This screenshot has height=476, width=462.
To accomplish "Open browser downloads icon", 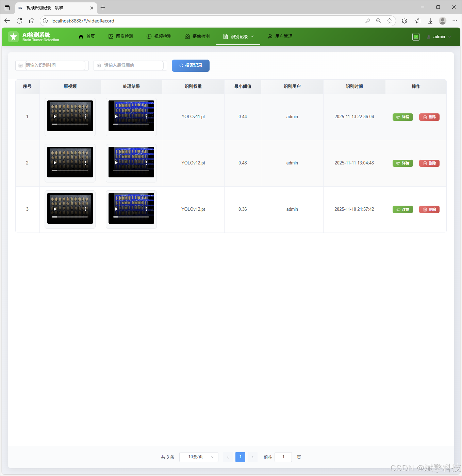I will [x=430, y=21].
